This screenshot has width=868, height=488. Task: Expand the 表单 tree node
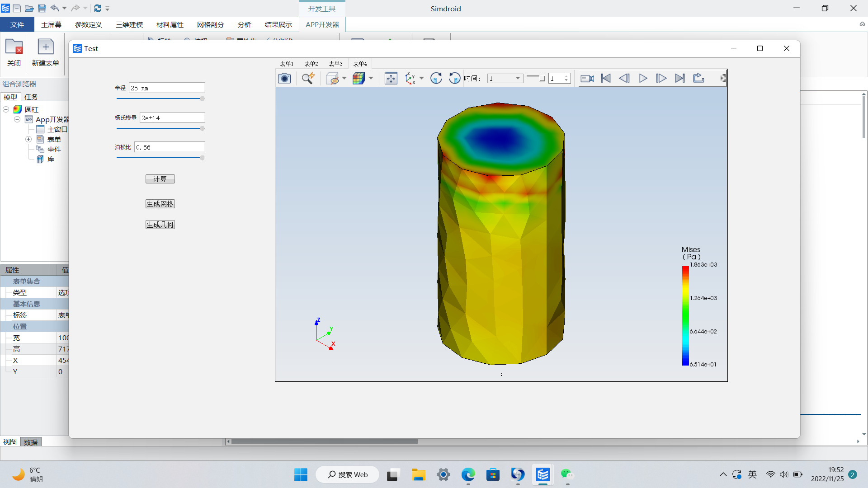point(28,139)
